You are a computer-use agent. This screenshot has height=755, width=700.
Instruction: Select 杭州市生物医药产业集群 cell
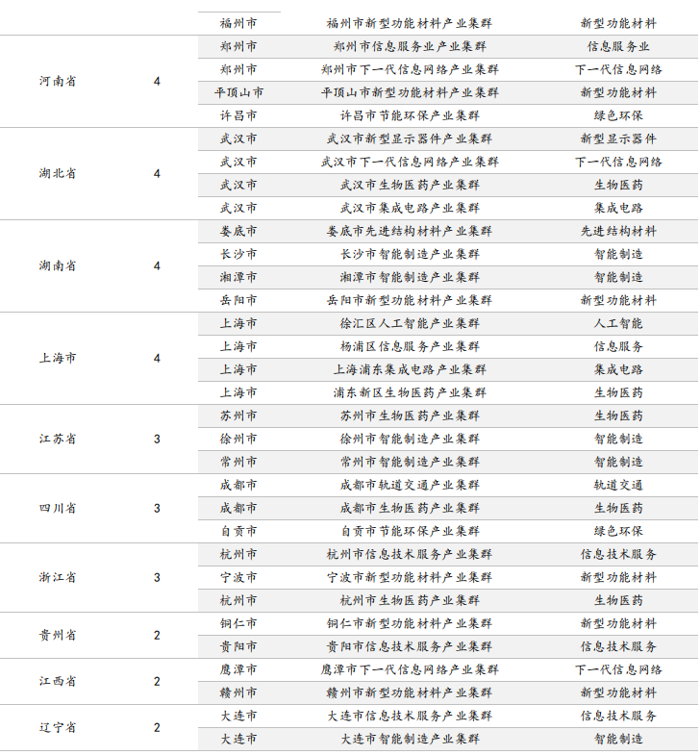tap(410, 600)
